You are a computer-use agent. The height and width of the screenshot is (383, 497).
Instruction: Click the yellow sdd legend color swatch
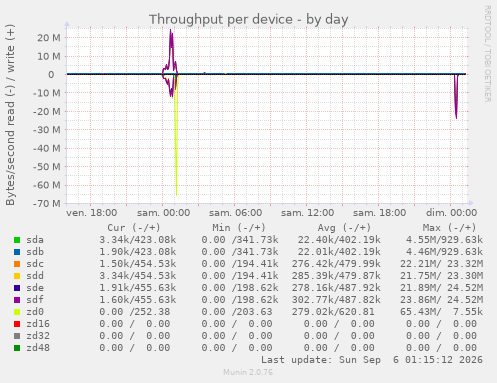click(x=17, y=276)
